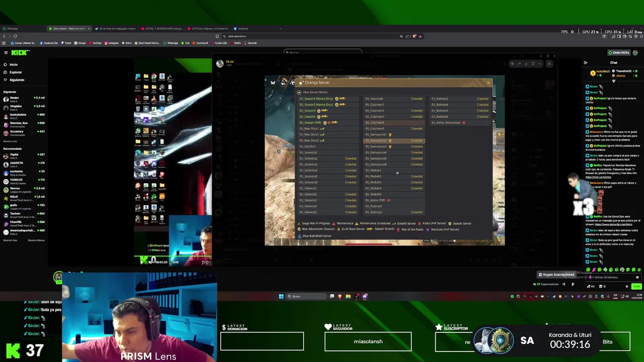The width and height of the screenshot is (644, 362).
Task: Select server EU_Arsha: Anonymous
Action: pos(460,123)
